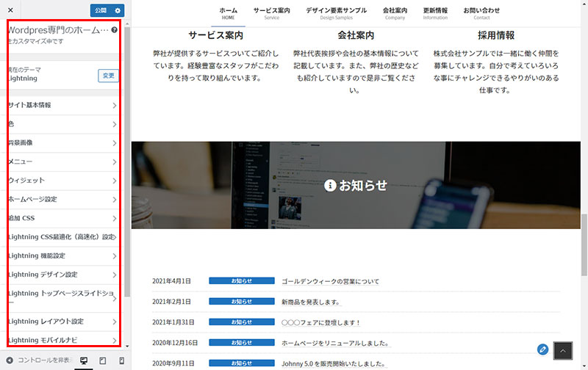Switch to desktop preview icon
Viewport: 588px width, 370px height.
[84, 361]
